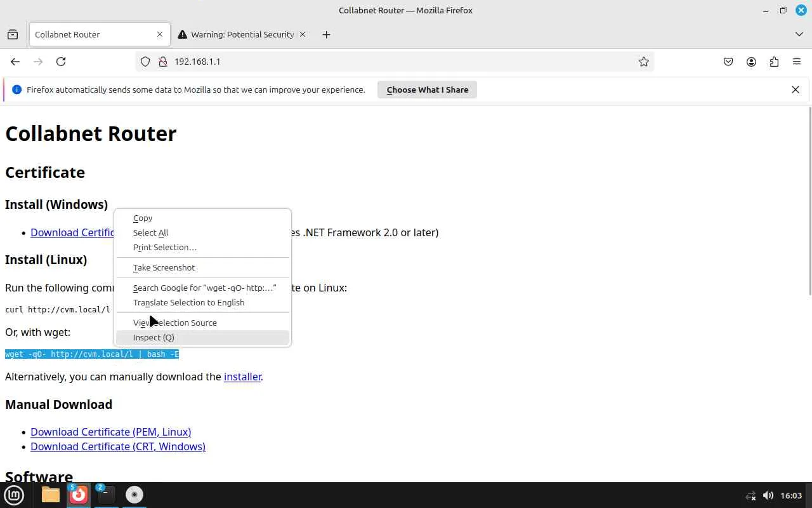The width and height of the screenshot is (812, 508).
Task: Open a new tab with plus icon
Action: coord(326,34)
